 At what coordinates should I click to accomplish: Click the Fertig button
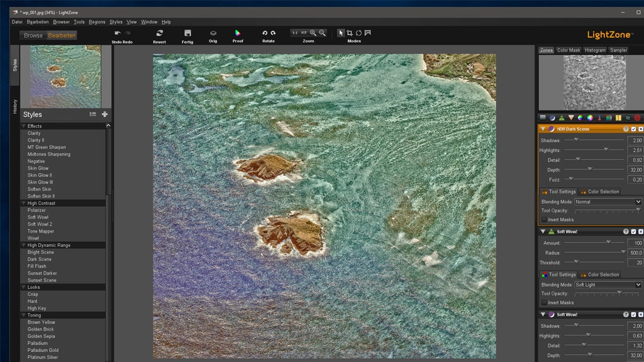[x=187, y=33]
